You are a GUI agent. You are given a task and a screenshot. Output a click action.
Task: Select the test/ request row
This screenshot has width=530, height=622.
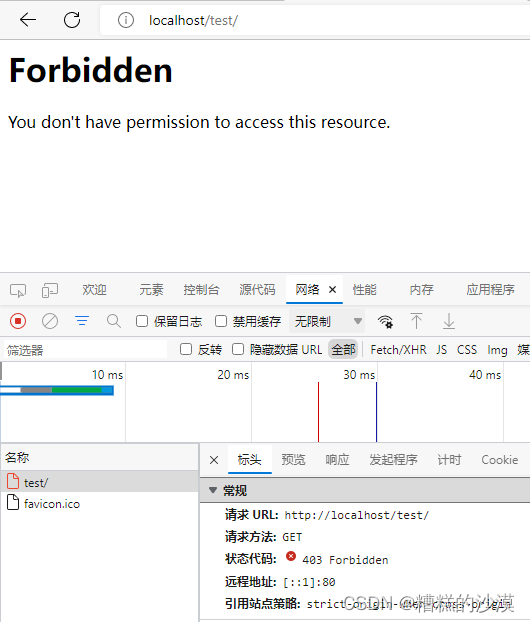tap(99, 482)
